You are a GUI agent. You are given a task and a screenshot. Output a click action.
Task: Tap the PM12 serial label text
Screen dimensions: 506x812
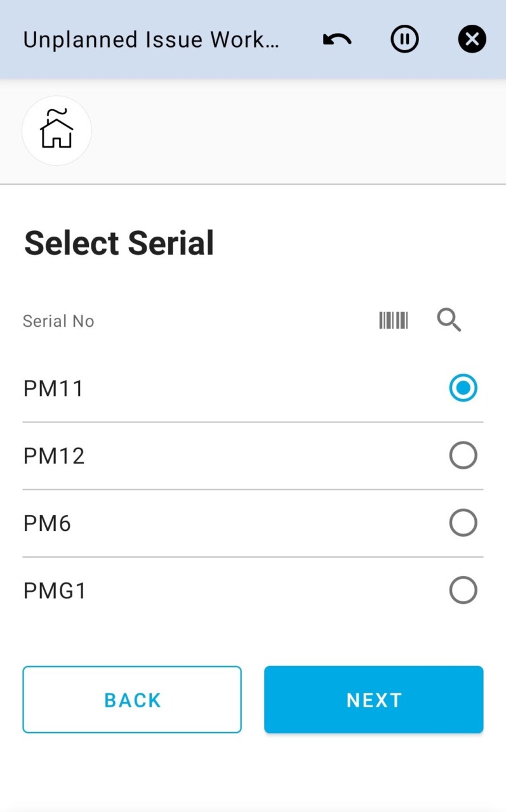[54, 455]
